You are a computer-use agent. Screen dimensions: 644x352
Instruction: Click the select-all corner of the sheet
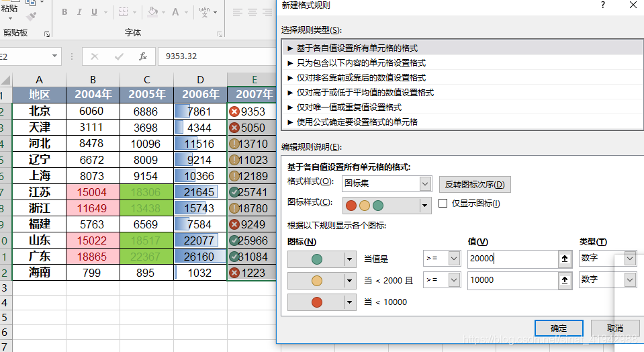(x=6, y=80)
